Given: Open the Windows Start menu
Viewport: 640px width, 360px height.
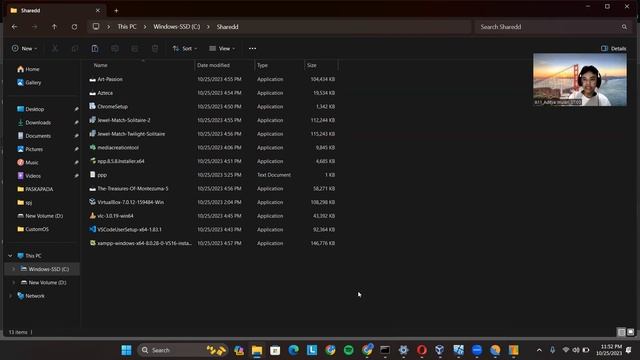Looking at the screenshot, I should click(x=127, y=350).
